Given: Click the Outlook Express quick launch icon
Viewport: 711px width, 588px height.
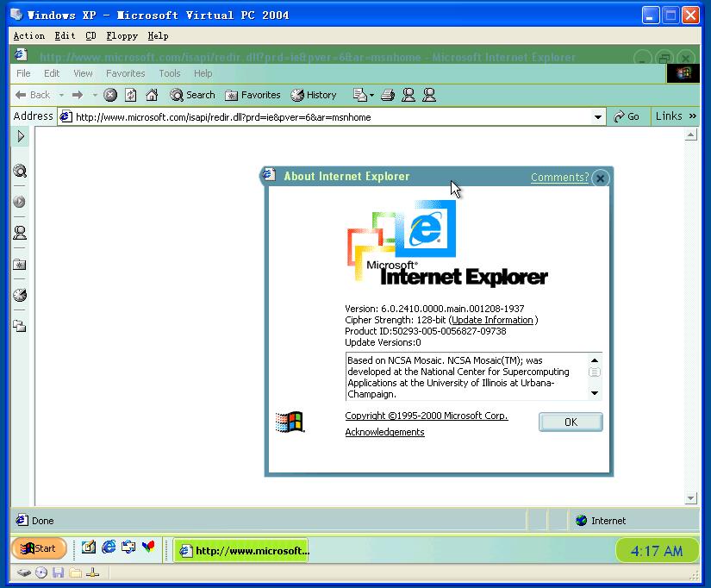Looking at the screenshot, I should (128, 547).
